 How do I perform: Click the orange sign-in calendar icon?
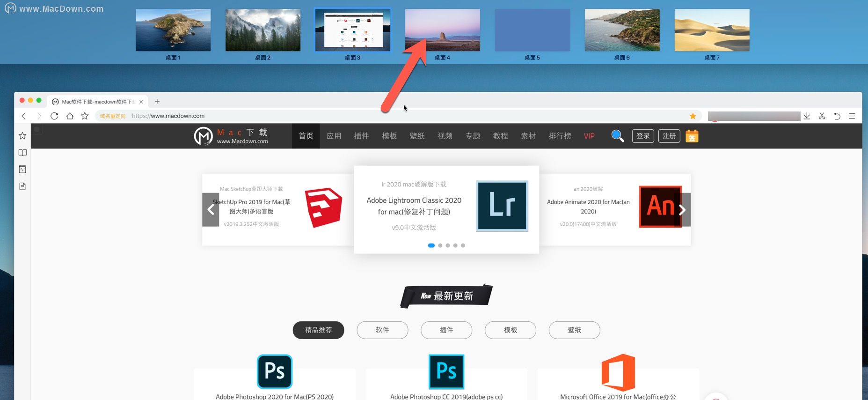tap(692, 136)
